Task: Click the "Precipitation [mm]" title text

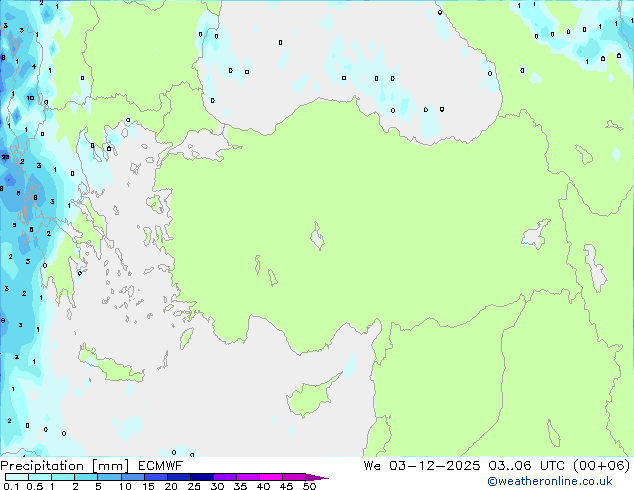Action: click(x=65, y=466)
